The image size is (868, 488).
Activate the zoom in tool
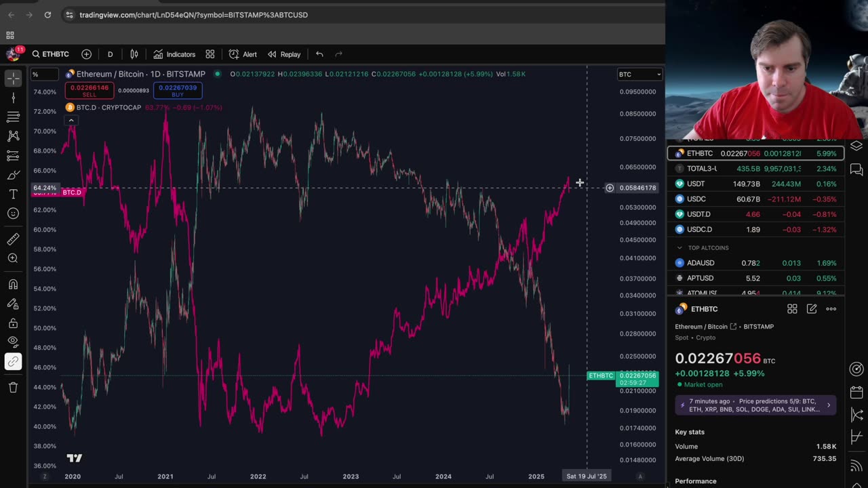pyautogui.click(x=13, y=258)
